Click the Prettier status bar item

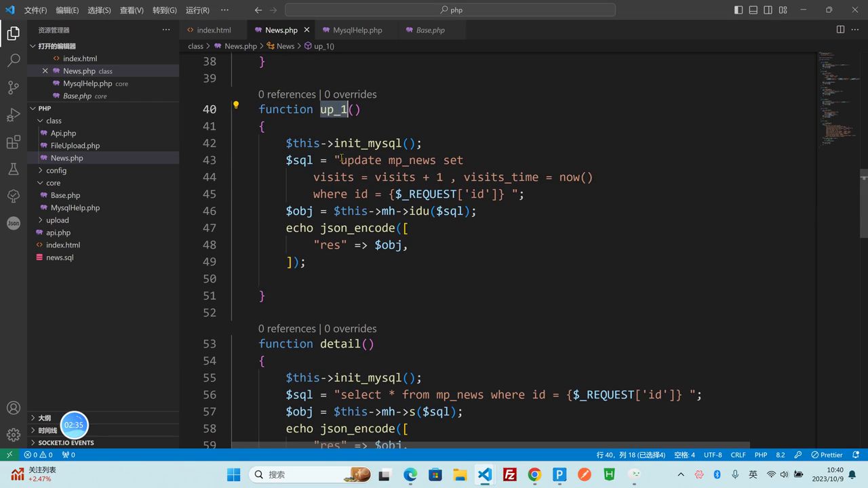tap(827, 455)
